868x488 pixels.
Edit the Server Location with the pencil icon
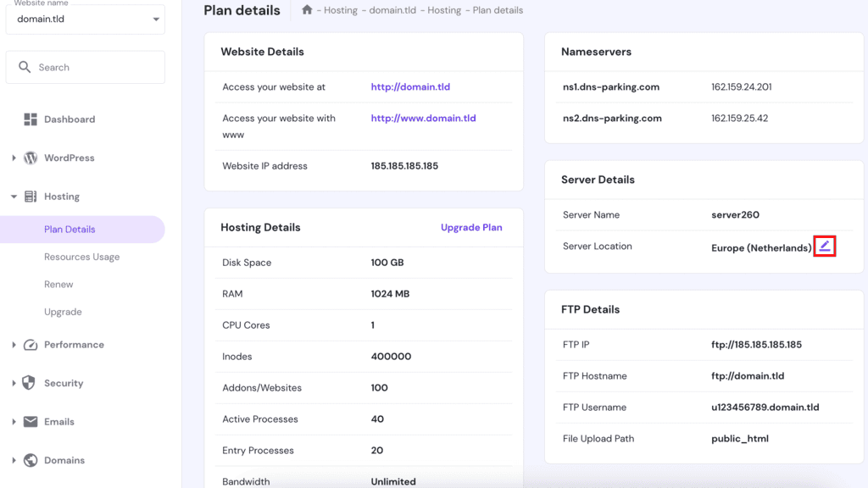(823, 247)
